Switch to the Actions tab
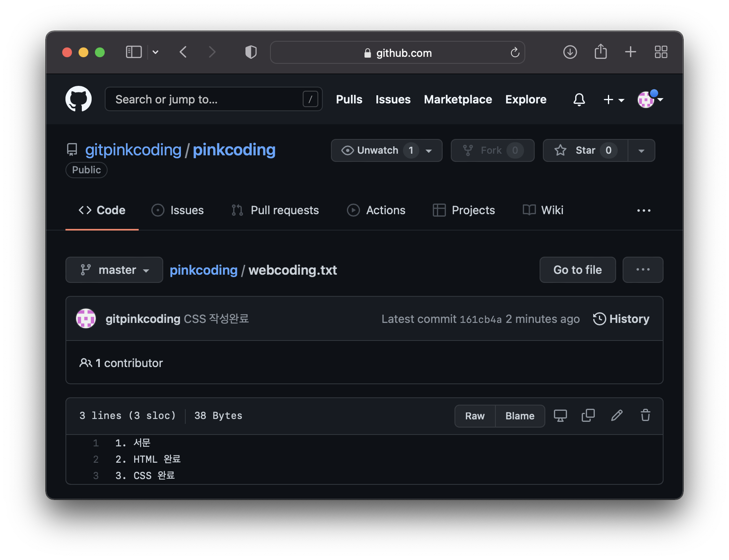The image size is (729, 560). tap(376, 210)
